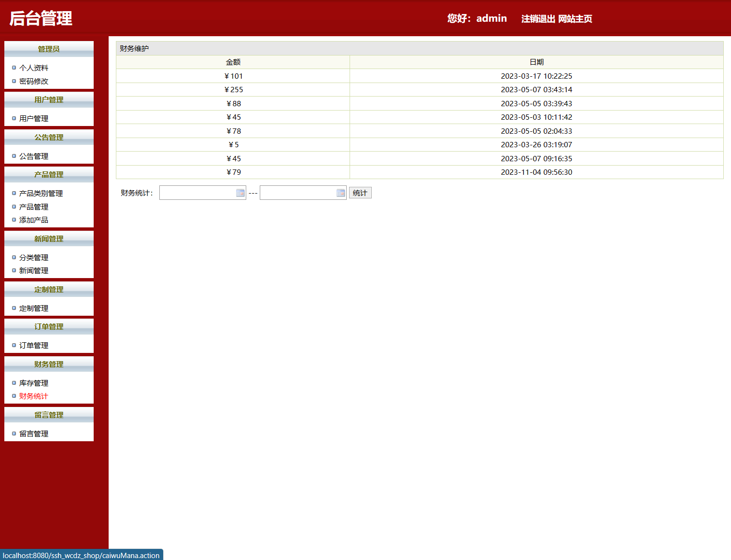731x560 pixels.
Task: Click the date 2023-05-03 10:11:42
Action: tap(536, 117)
